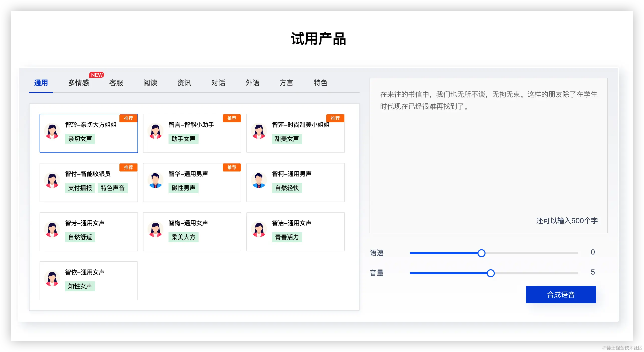Click the male avatar of 智华-通用男声
This screenshot has width=644, height=352.
(x=155, y=181)
